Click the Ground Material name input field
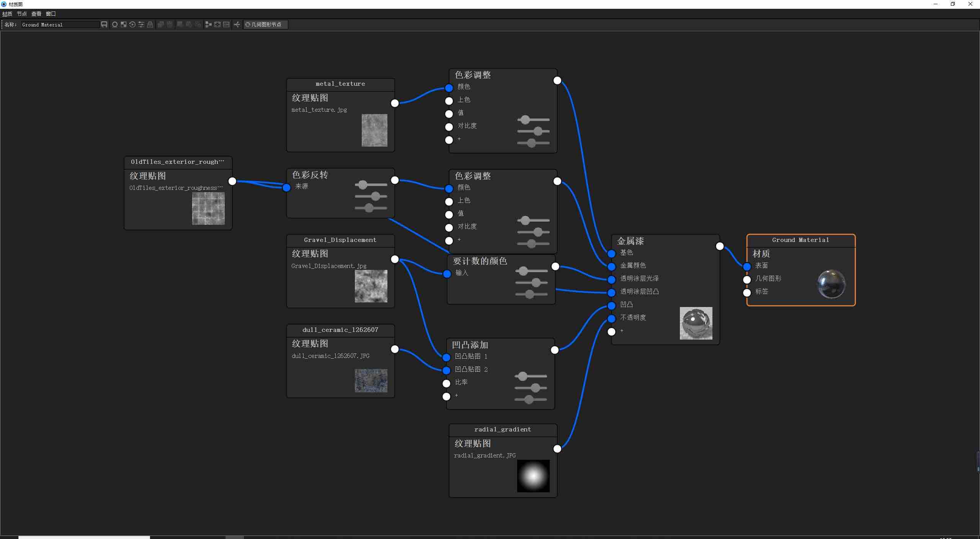 click(59, 24)
